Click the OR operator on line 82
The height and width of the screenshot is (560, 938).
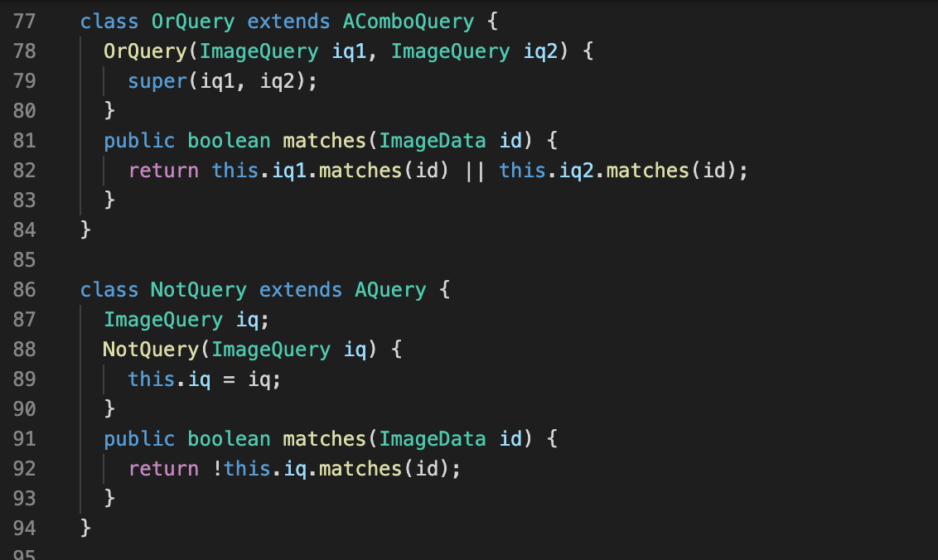[474, 170]
